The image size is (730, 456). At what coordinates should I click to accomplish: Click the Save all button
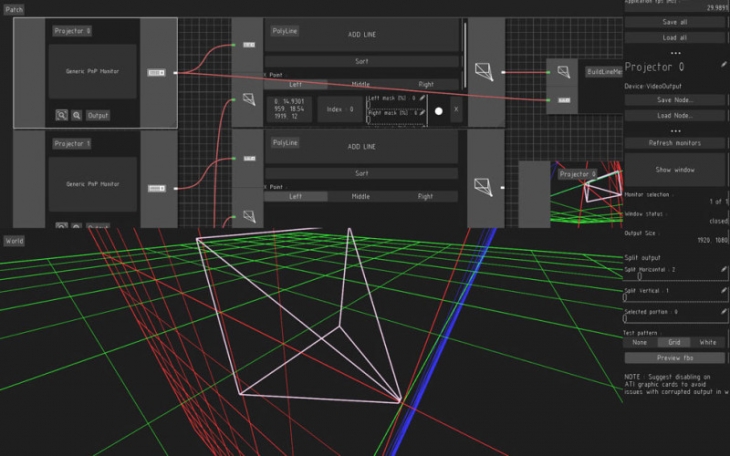675,21
